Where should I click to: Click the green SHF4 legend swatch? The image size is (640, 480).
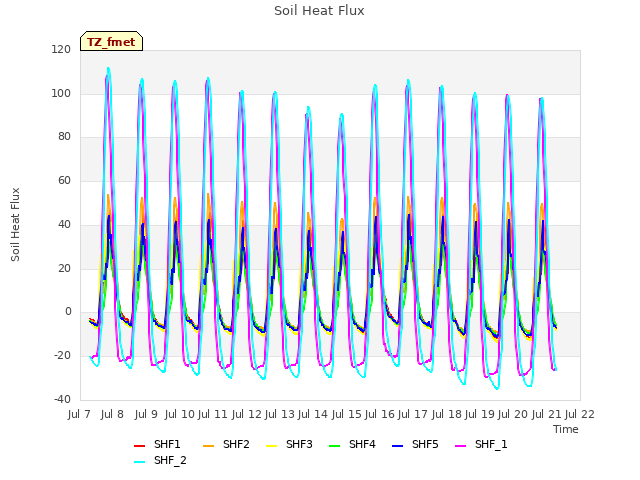tap(334, 446)
